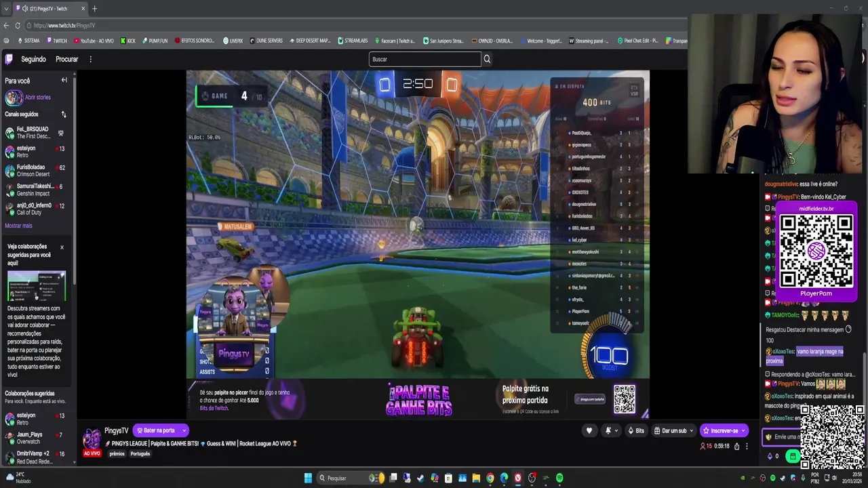Open File Explorer from the taskbar
The width and height of the screenshot is (868, 488).
click(476, 478)
